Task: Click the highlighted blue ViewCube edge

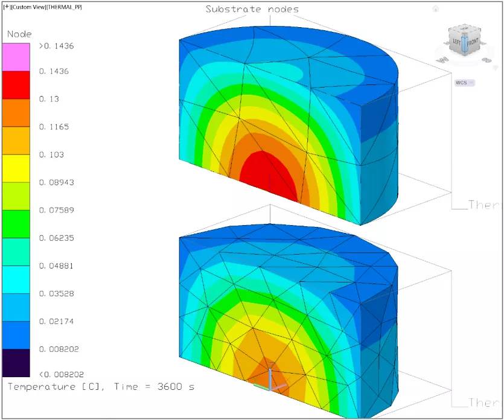Action: click(464, 44)
